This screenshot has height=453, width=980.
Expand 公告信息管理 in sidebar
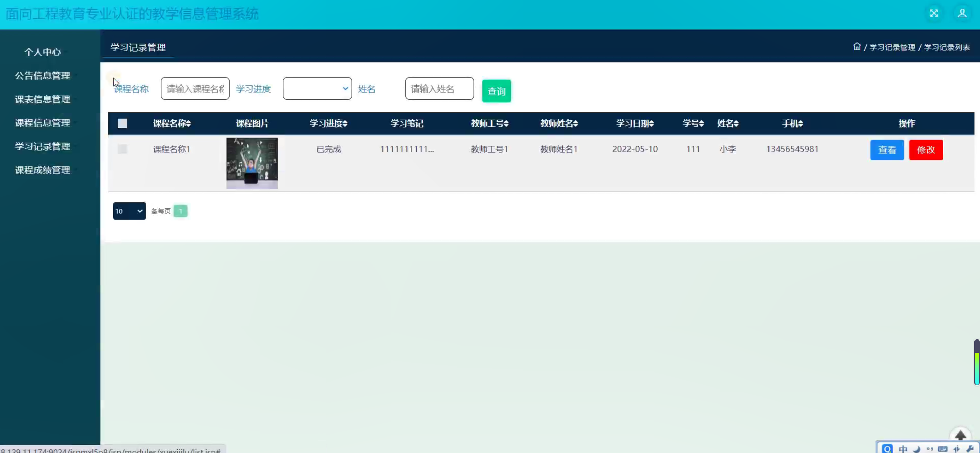[42, 75]
